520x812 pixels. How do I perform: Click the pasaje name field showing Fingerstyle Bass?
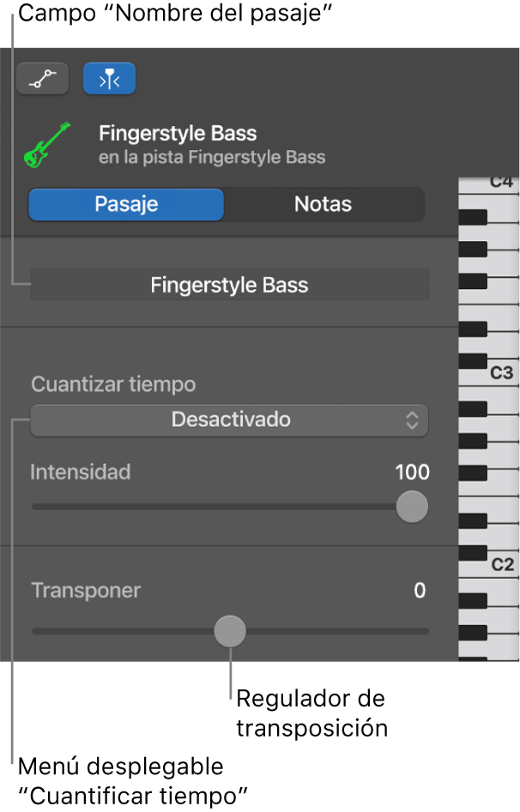tap(229, 285)
